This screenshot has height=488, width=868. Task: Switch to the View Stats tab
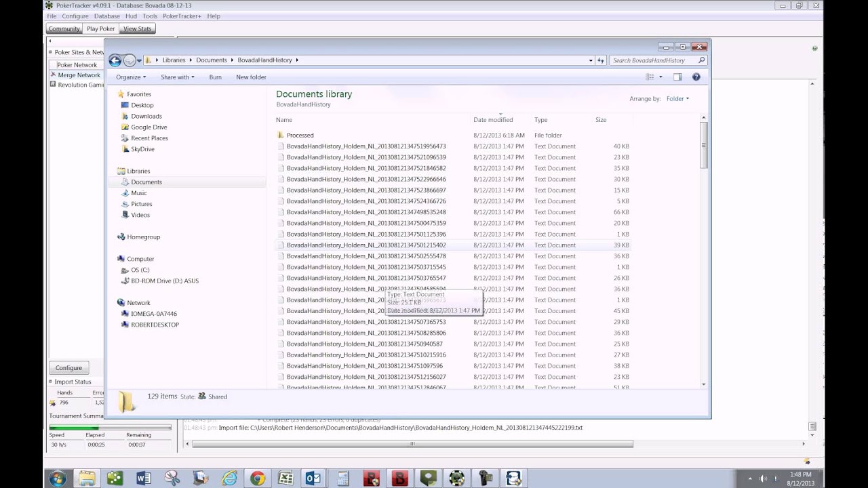point(138,28)
